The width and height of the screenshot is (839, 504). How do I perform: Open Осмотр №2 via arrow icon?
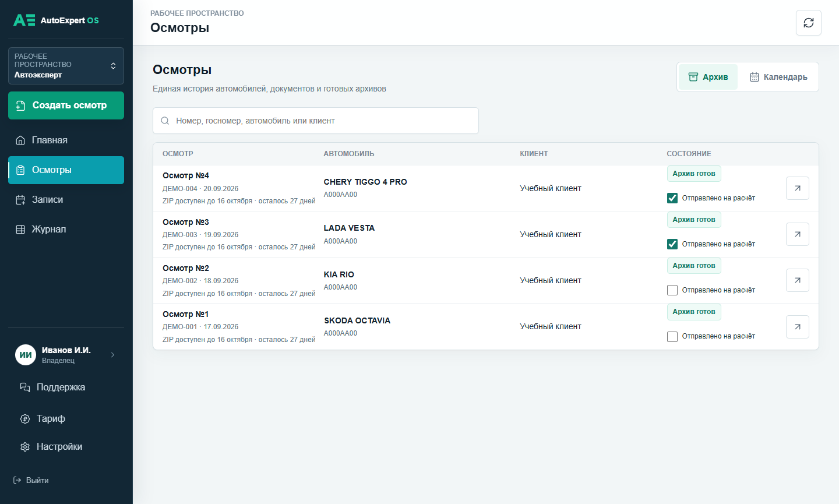point(798,280)
